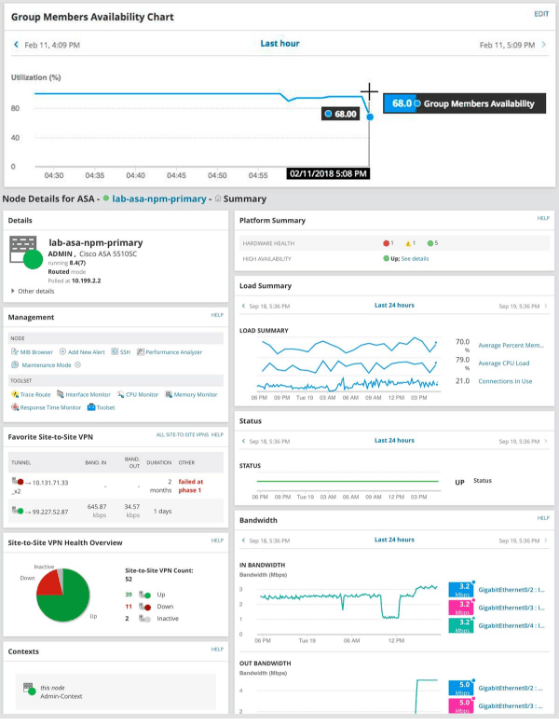Go to previous period in Status panel
Screen dimensions: 559x719
[244, 441]
